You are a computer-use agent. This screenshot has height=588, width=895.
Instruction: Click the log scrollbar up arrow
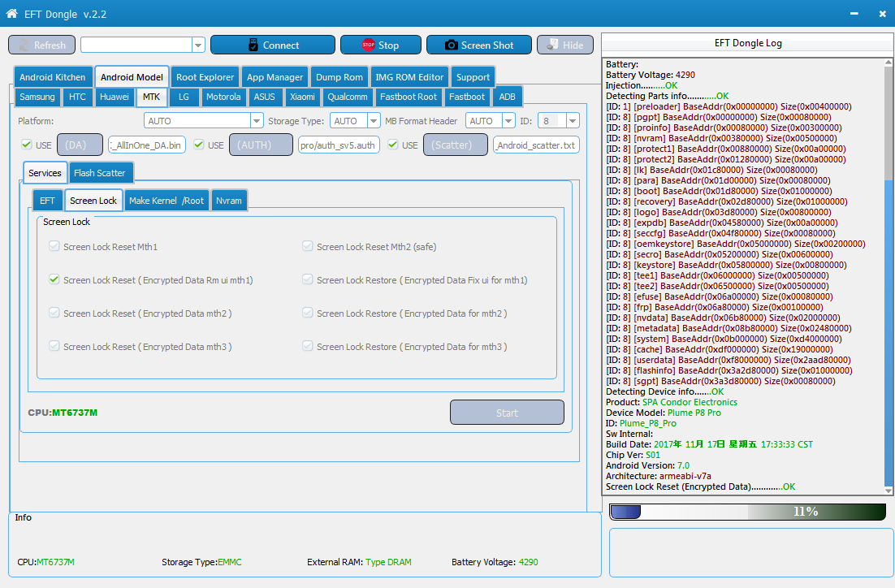(889, 63)
